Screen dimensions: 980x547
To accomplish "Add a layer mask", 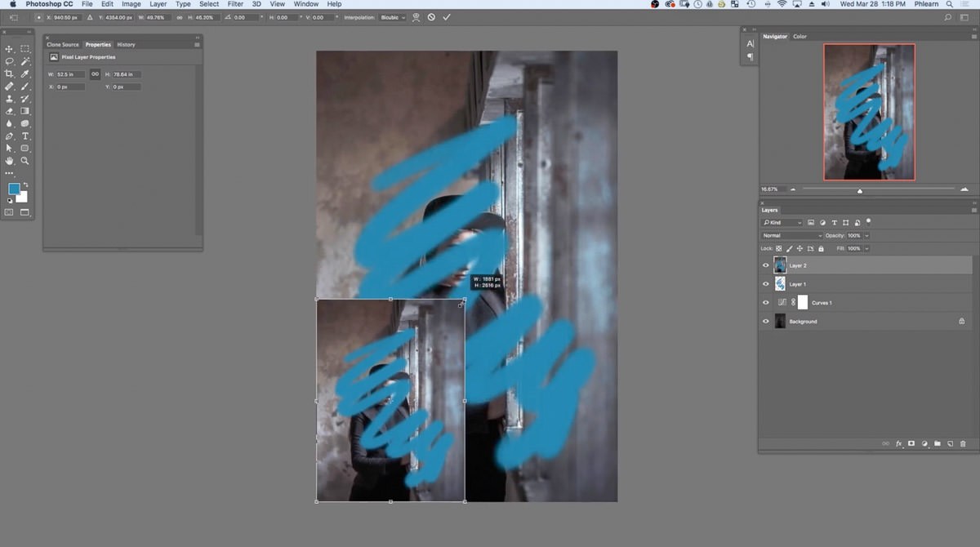I will (911, 443).
